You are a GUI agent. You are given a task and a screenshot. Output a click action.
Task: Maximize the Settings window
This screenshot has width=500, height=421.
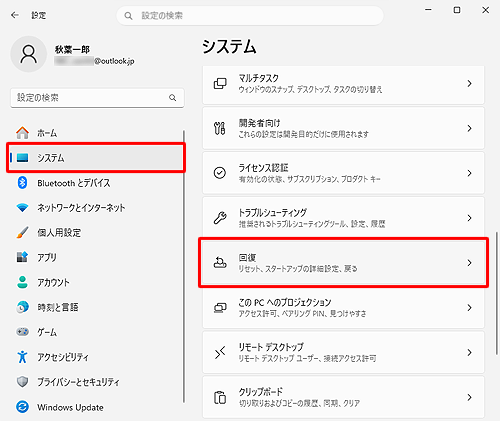[457, 10]
